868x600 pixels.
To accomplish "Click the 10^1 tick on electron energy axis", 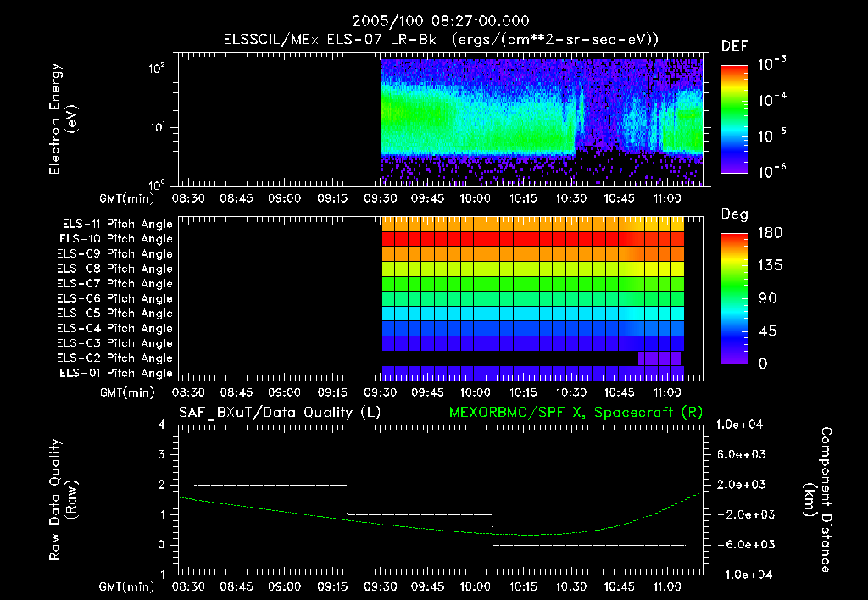I will (157, 127).
